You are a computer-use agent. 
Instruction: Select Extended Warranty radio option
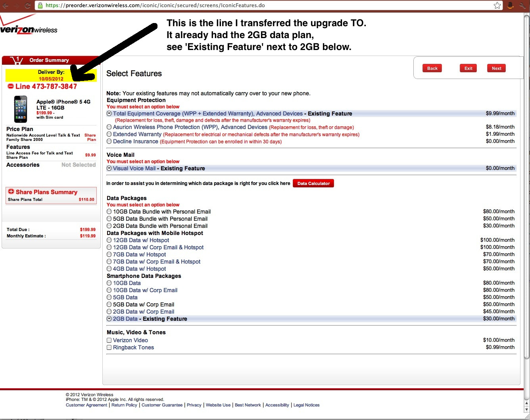(x=109, y=134)
